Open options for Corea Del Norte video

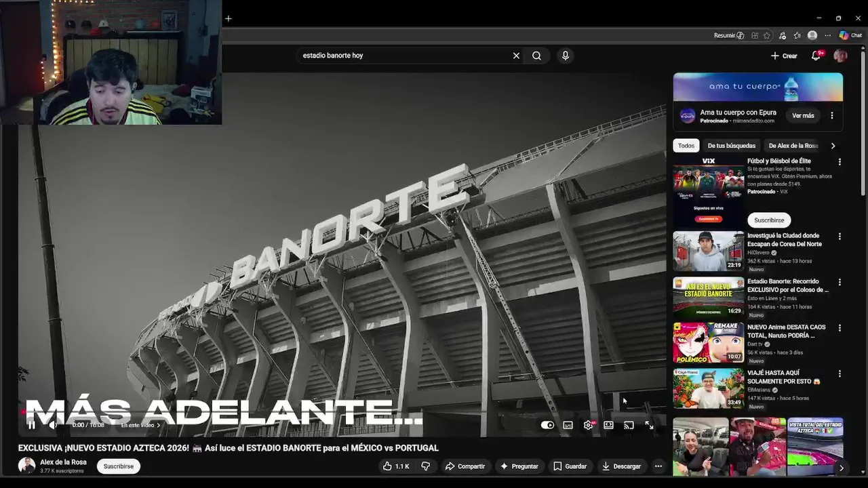click(x=840, y=237)
